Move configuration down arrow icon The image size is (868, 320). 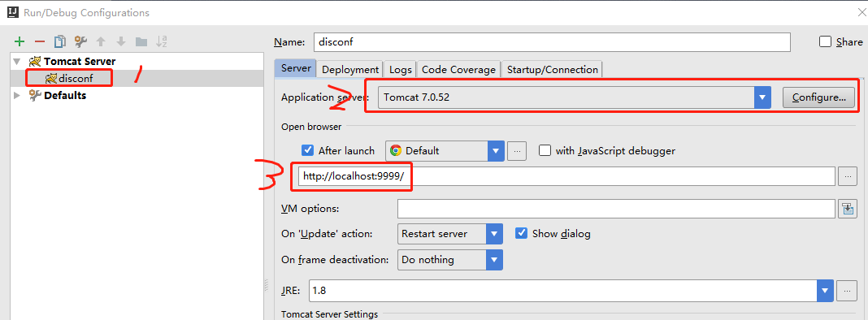point(121,41)
